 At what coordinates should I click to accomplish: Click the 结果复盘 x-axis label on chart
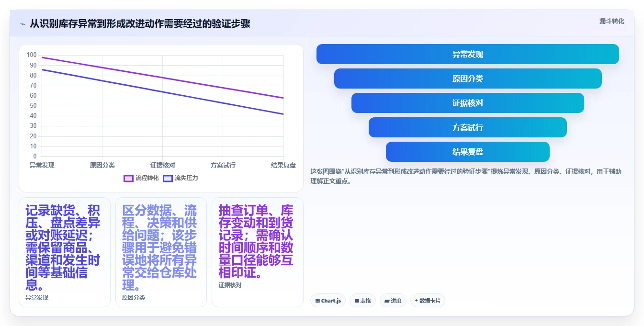point(283,165)
